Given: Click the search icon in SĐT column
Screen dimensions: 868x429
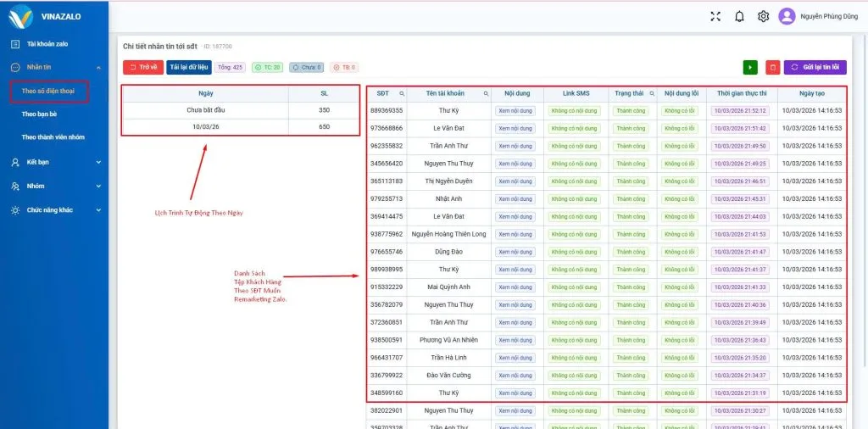Looking at the screenshot, I should point(402,93).
